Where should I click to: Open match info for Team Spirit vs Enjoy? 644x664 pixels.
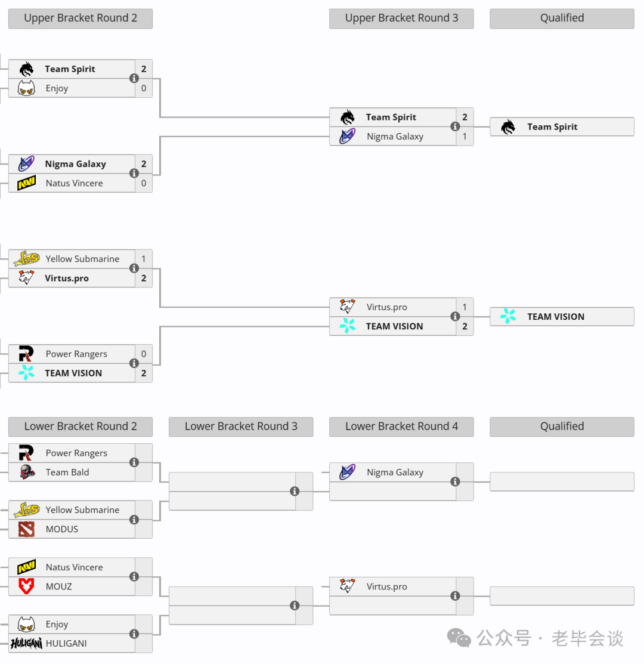(x=134, y=78)
